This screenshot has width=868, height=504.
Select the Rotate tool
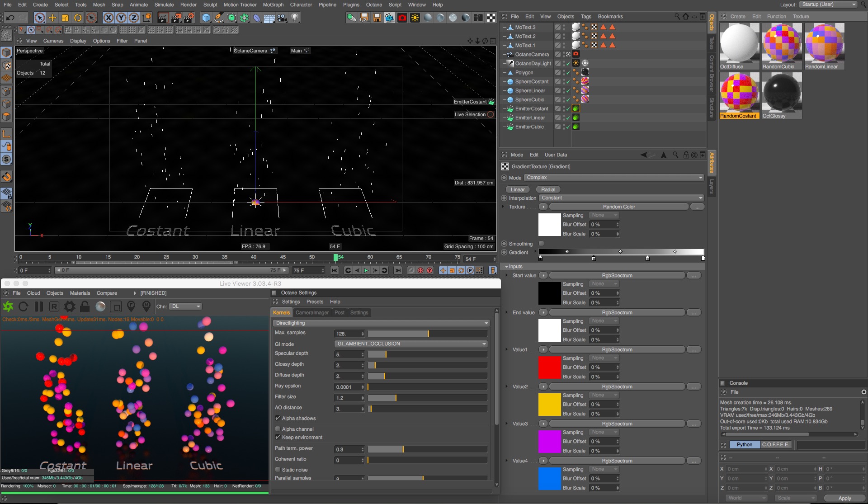pos(78,18)
